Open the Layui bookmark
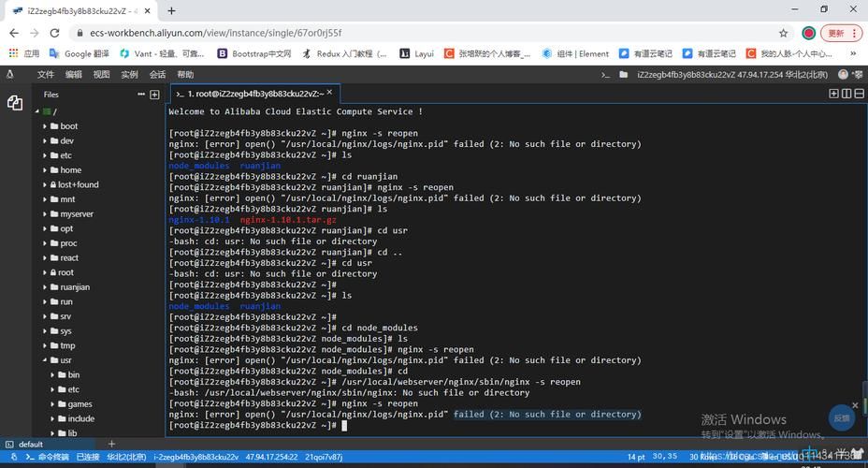 pyautogui.click(x=417, y=53)
